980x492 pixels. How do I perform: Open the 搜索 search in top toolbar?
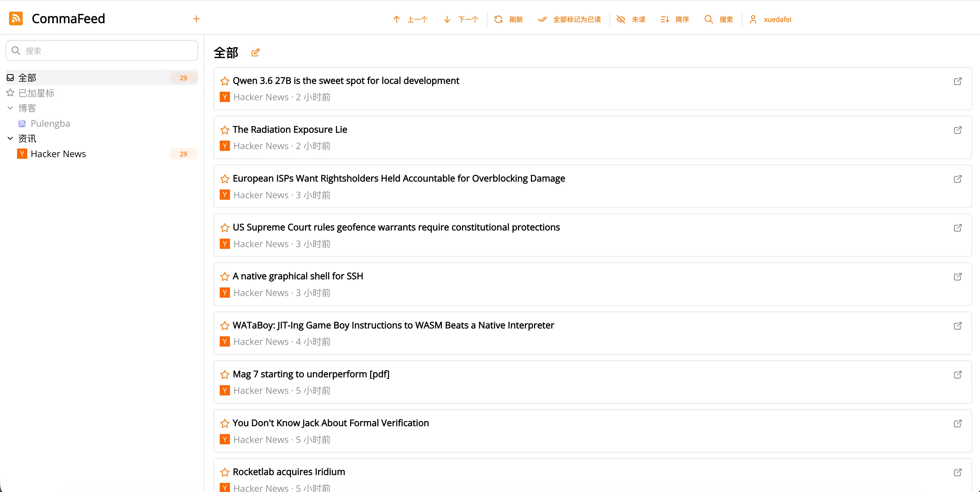(719, 19)
